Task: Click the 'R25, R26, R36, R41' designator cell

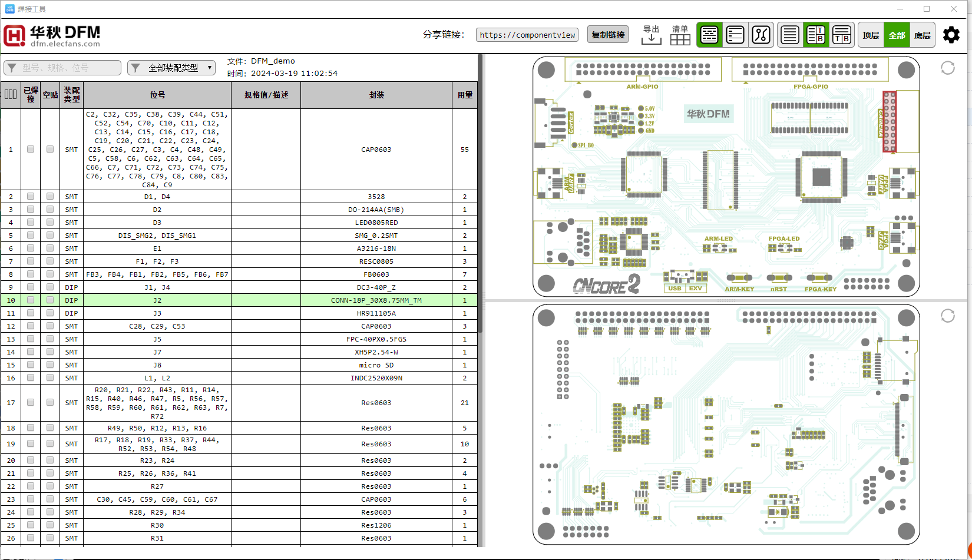Action: pos(157,473)
